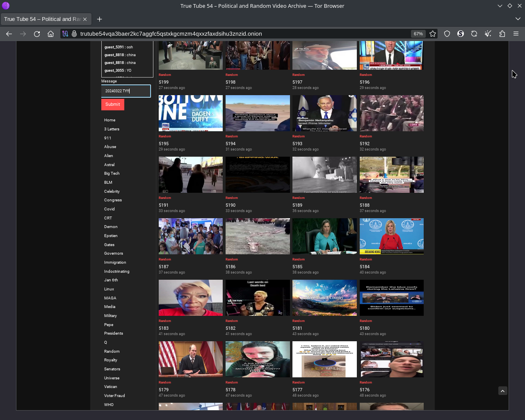The image size is (525, 420).
Task: Play video 5193 Netanyahu thumbnail
Action: click(324, 113)
